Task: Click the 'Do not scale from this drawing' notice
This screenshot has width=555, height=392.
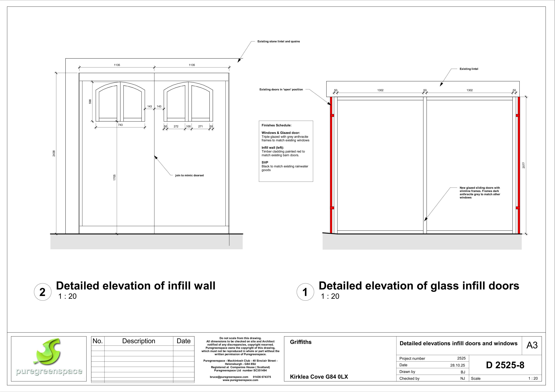Action: (x=240, y=338)
